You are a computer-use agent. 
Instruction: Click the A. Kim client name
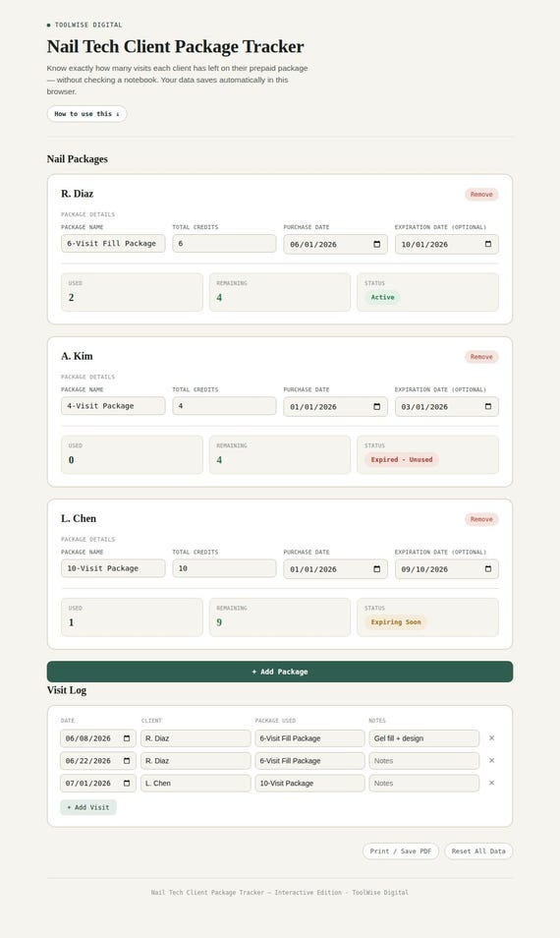pyautogui.click(x=77, y=356)
